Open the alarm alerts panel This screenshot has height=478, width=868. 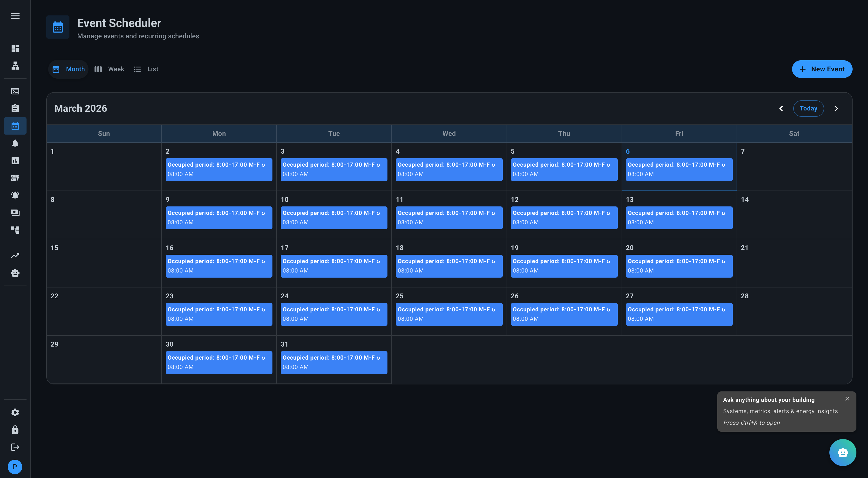(x=15, y=195)
